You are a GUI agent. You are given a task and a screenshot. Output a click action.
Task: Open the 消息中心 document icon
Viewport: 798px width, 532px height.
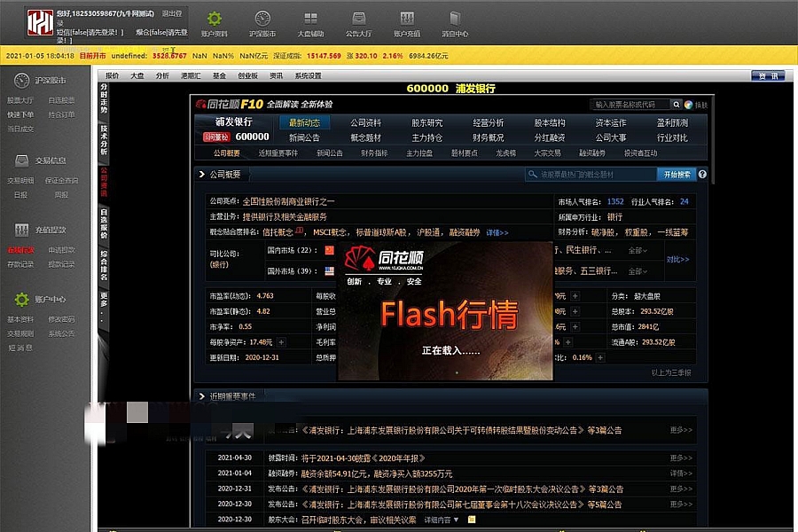click(x=455, y=19)
